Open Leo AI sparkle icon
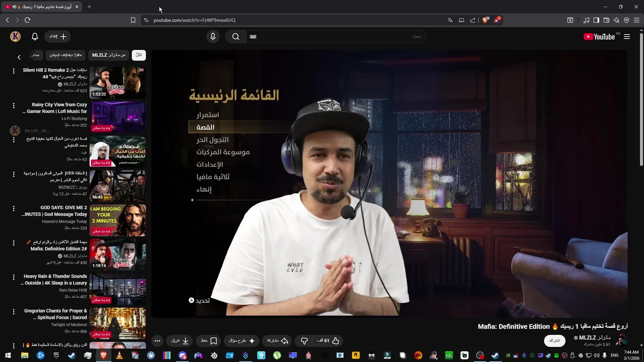The image size is (644, 362). tap(616, 20)
